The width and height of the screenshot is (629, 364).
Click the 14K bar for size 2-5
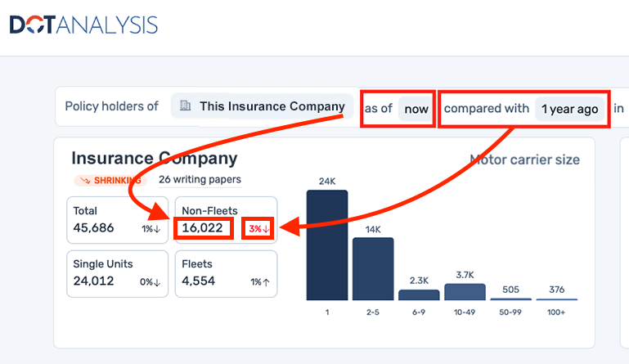373,268
